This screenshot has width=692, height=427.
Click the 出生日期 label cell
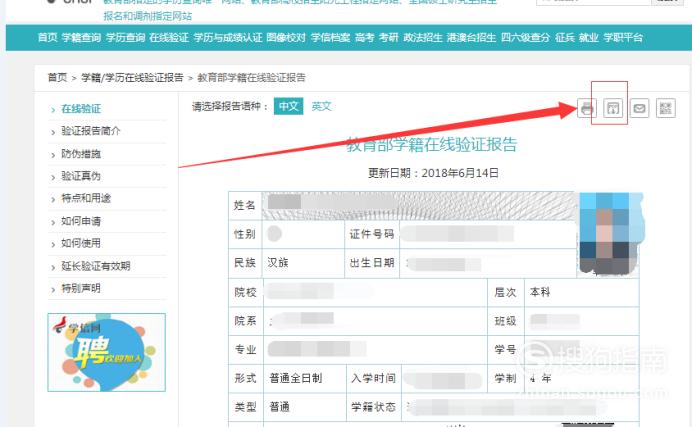pos(372,263)
